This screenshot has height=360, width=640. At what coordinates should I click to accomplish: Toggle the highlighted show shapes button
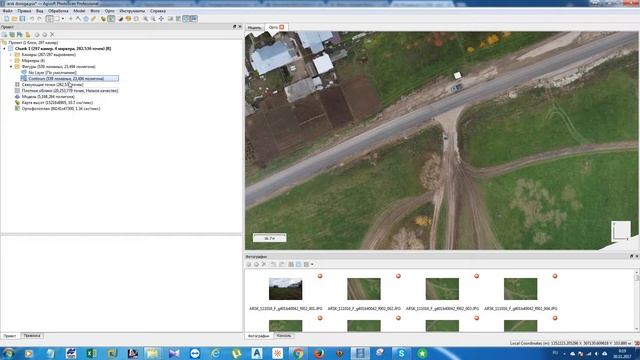[x=111, y=19]
